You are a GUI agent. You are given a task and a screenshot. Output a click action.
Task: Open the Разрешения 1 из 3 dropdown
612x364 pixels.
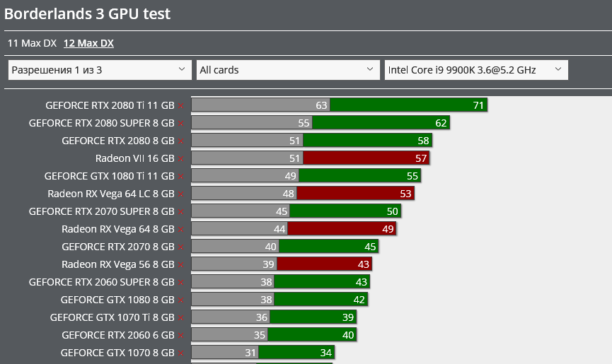(100, 70)
